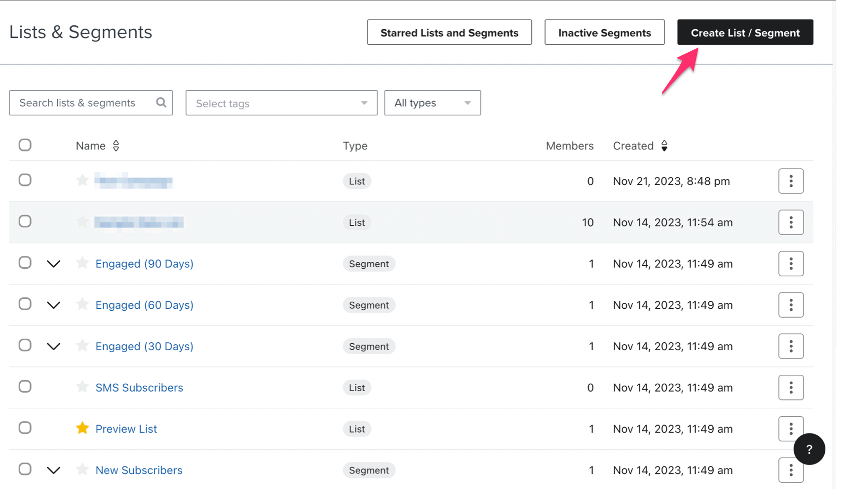Open the help question mark bubble
Viewport: 848px width, 504px height.
click(809, 449)
